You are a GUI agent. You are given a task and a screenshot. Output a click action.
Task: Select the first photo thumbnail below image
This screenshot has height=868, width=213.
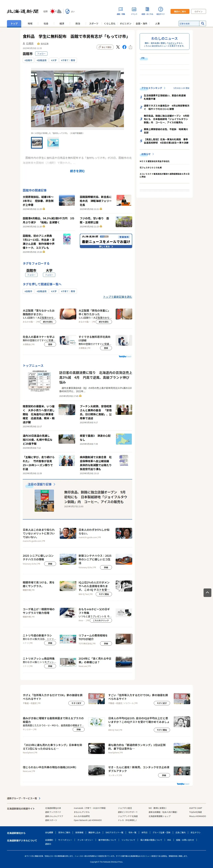click(37, 143)
